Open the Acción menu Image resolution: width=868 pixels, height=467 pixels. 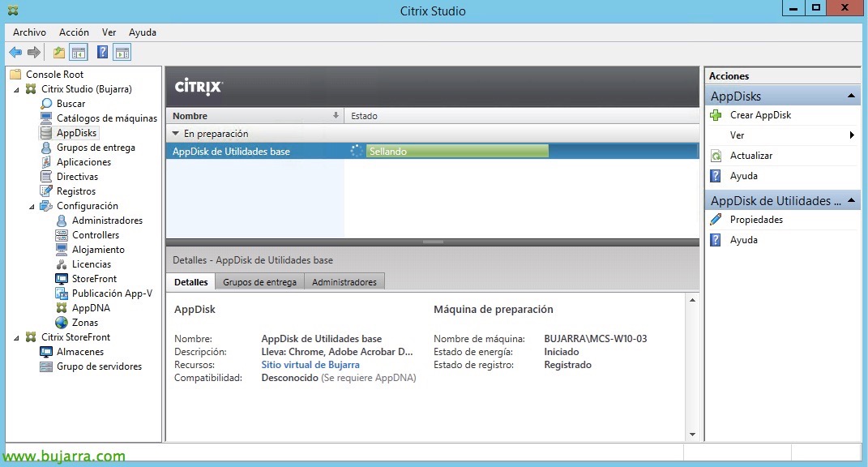tap(75, 32)
